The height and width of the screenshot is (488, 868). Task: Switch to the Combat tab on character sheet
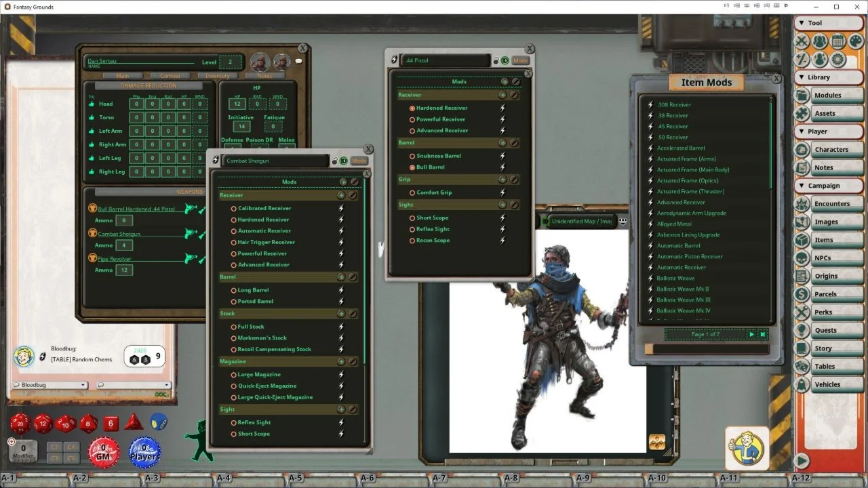[x=170, y=76]
